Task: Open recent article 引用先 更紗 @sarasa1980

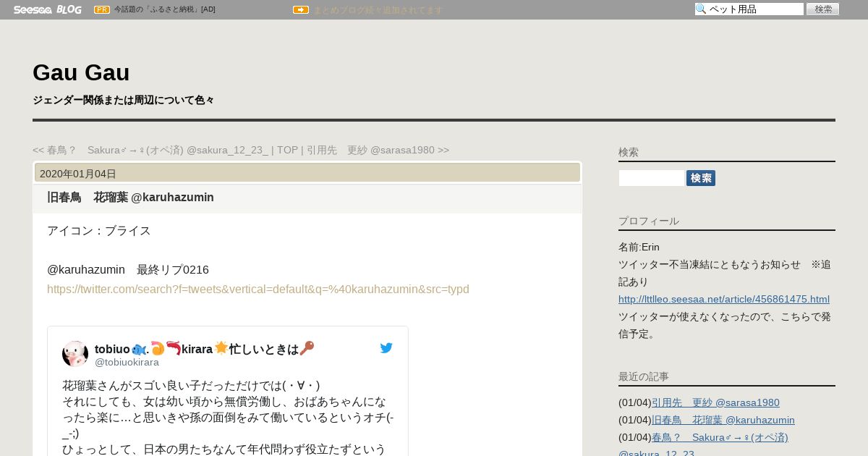Action: pyautogui.click(x=715, y=402)
